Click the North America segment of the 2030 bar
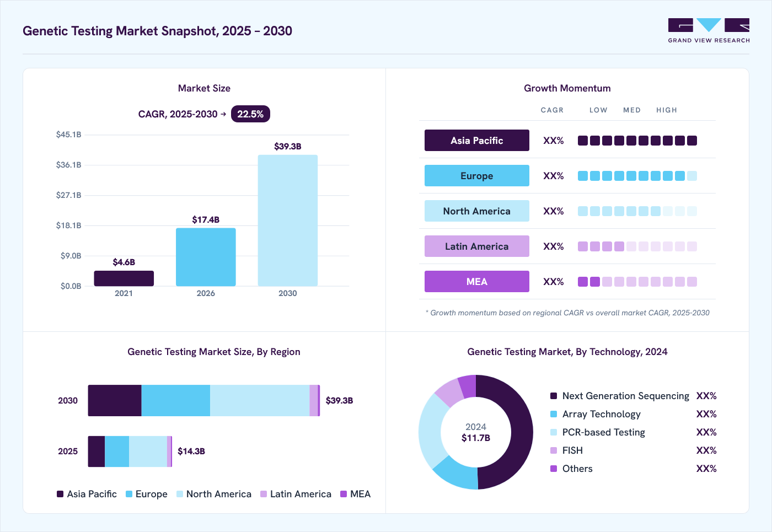This screenshot has height=532, width=772. coord(260,401)
